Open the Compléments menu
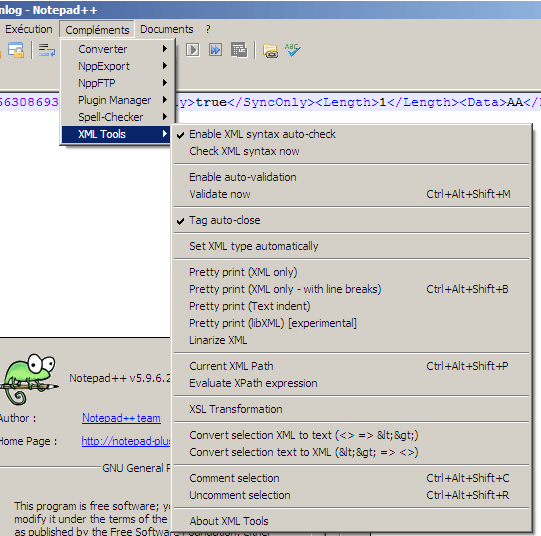The height and width of the screenshot is (536, 541). pos(97,30)
